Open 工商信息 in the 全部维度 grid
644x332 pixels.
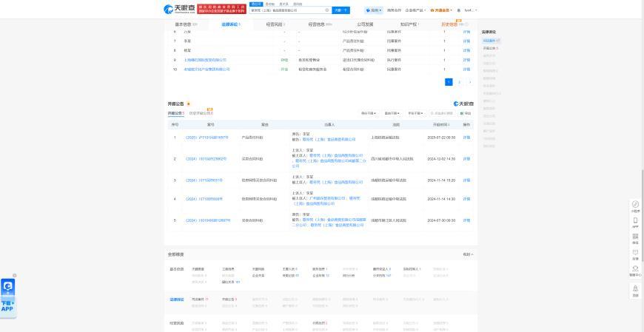click(228, 269)
